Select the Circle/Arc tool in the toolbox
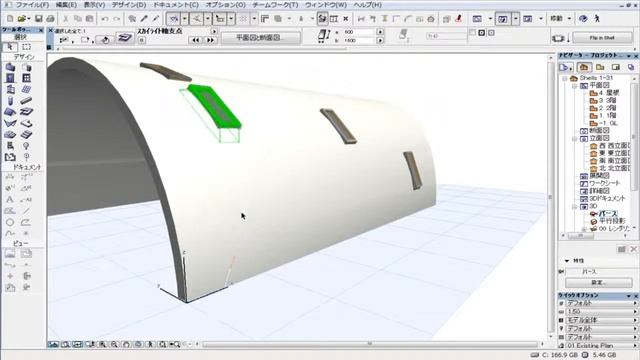The image size is (640, 360). coord(10,222)
